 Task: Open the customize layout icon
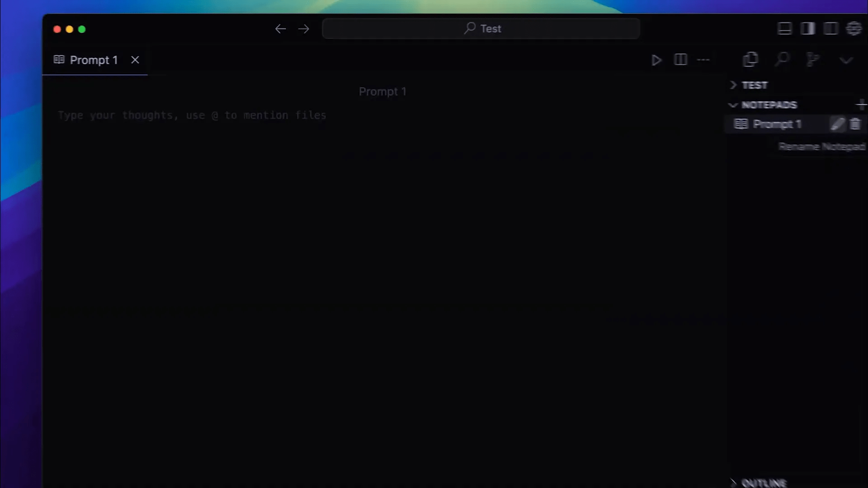pos(854,28)
